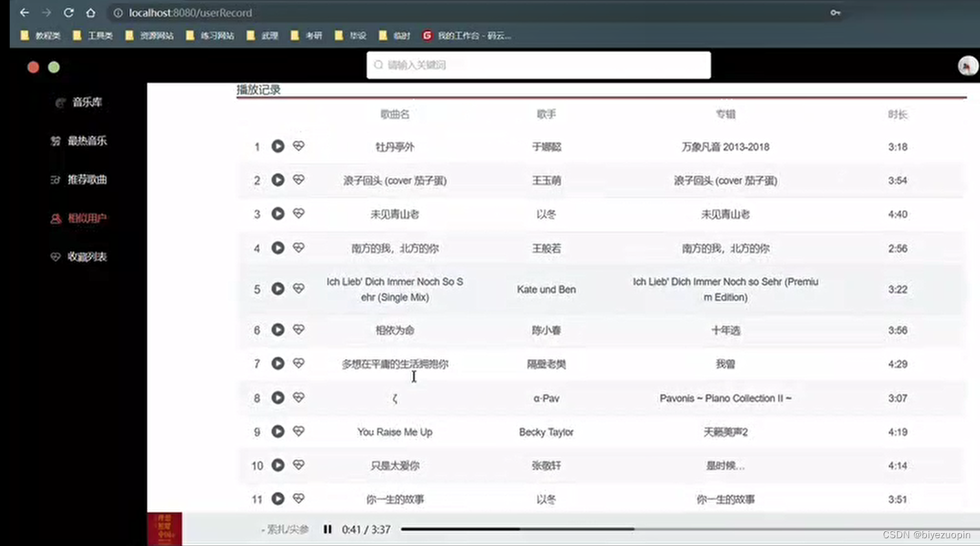Toggle heart for 你一生的故事 in row 11
This screenshot has width=980, height=546.
(x=298, y=499)
